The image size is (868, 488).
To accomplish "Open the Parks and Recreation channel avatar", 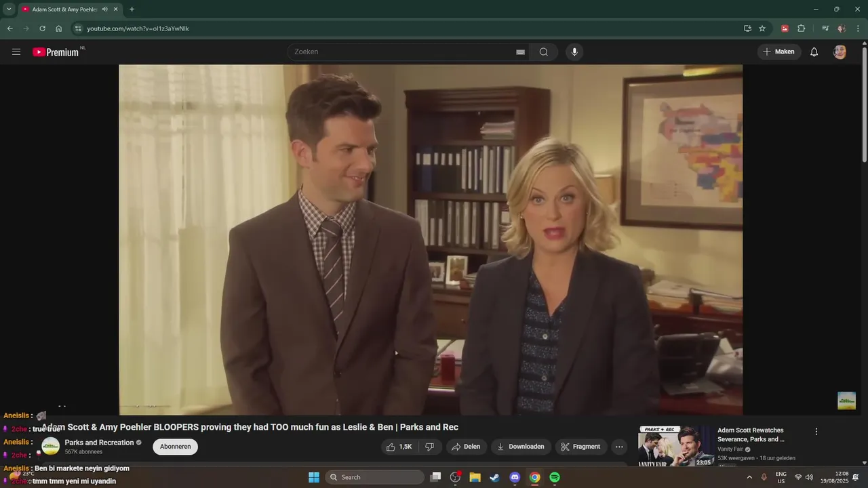I will 51,446.
